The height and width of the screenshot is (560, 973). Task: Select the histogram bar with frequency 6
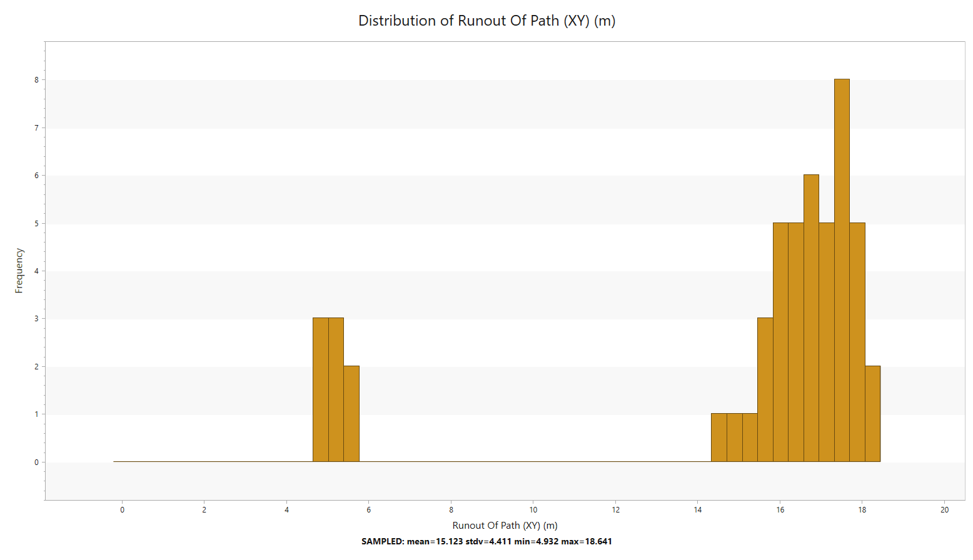(x=811, y=318)
